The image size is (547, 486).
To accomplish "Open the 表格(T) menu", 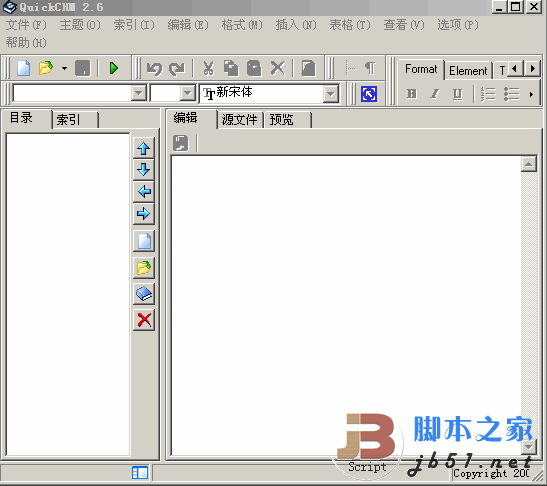I will tap(350, 25).
